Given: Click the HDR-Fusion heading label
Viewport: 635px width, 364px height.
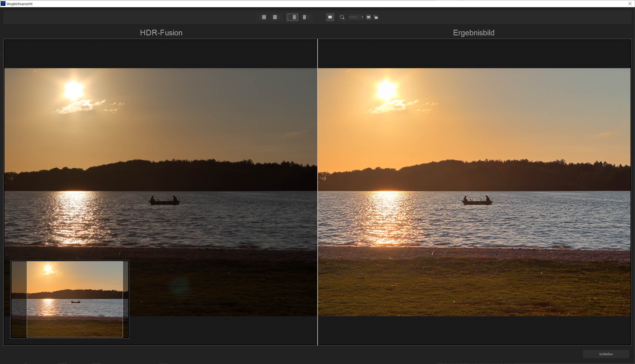Looking at the screenshot, I should click(161, 33).
